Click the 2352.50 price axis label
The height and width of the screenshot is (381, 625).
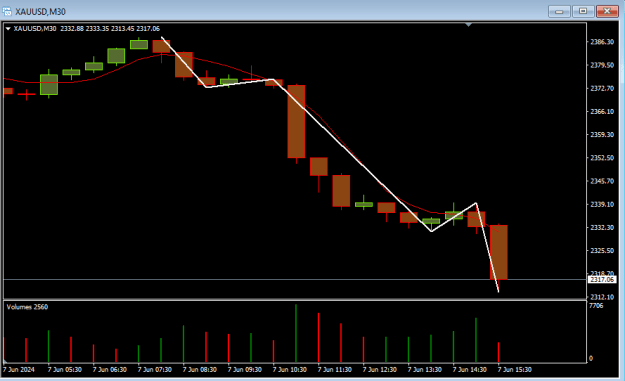click(602, 158)
